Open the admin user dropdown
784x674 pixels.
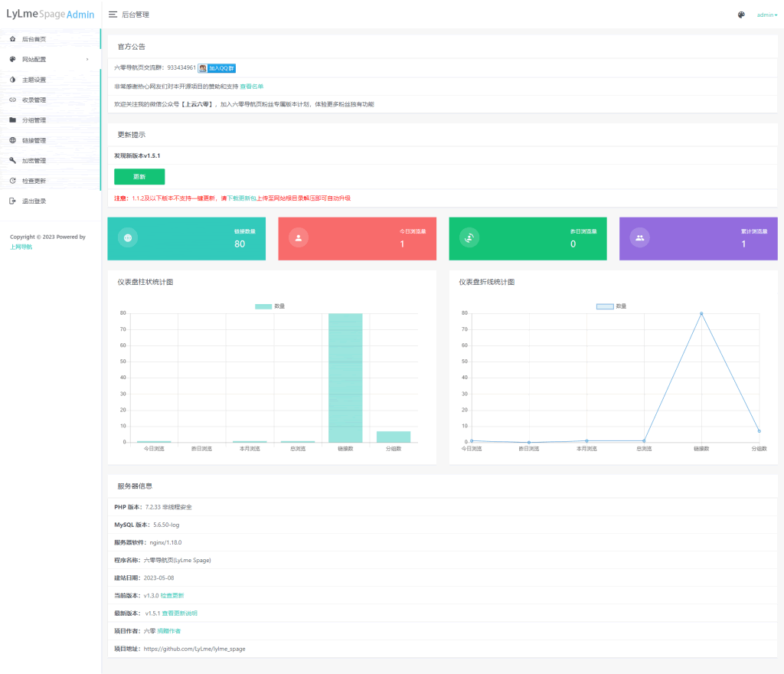766,15
